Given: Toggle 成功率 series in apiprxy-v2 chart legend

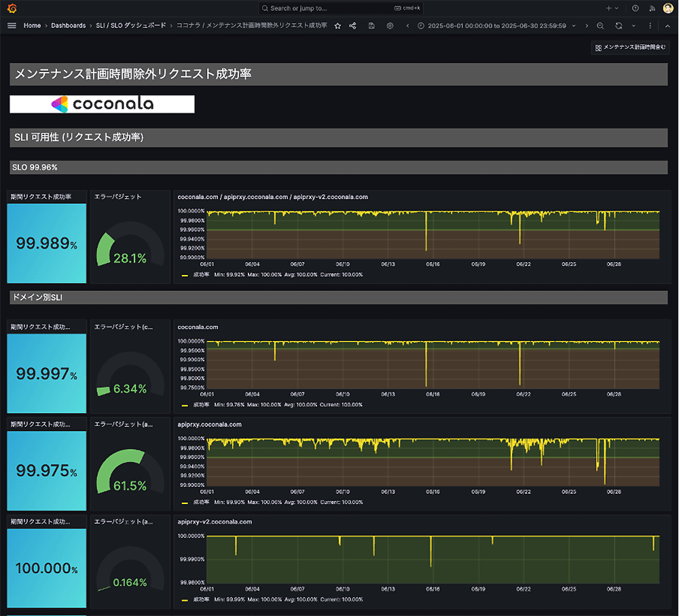Looking at the screenshot, I should [202, 600].
